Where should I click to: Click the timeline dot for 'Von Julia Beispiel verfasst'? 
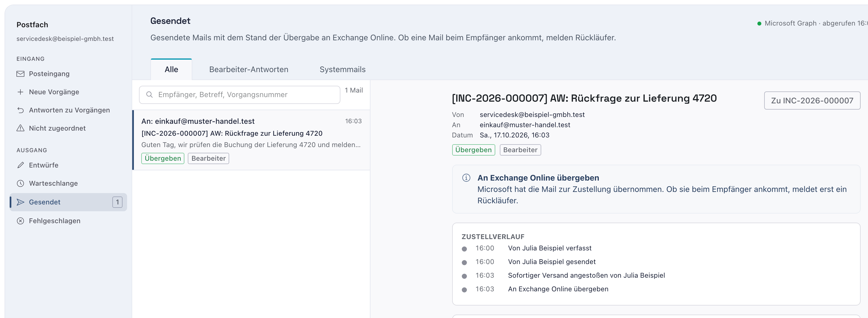tap(464, 249)
